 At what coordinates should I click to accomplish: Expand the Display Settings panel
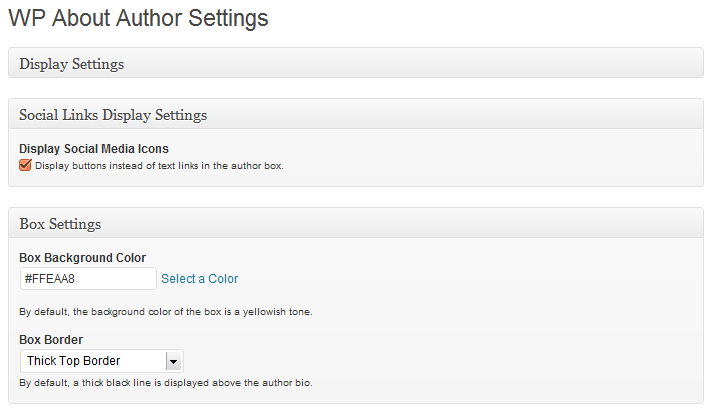pyautogui.click(x=72, y=64)
